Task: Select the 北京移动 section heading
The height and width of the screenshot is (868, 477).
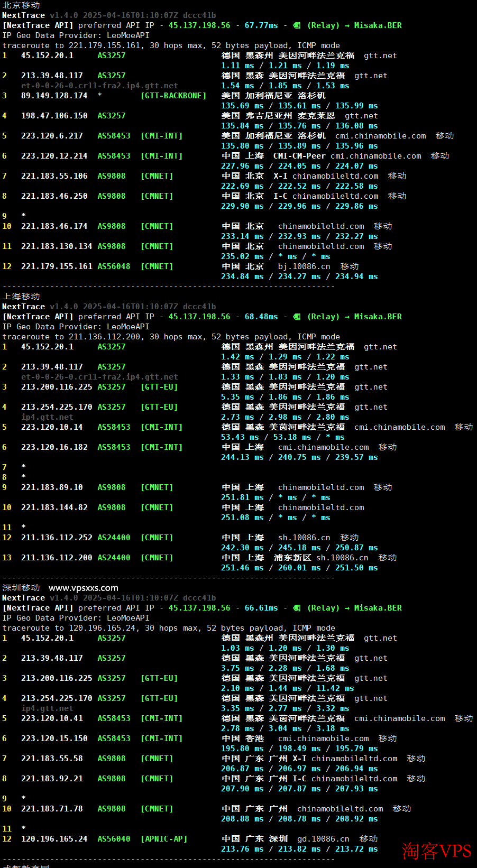Action: point(21,5)
